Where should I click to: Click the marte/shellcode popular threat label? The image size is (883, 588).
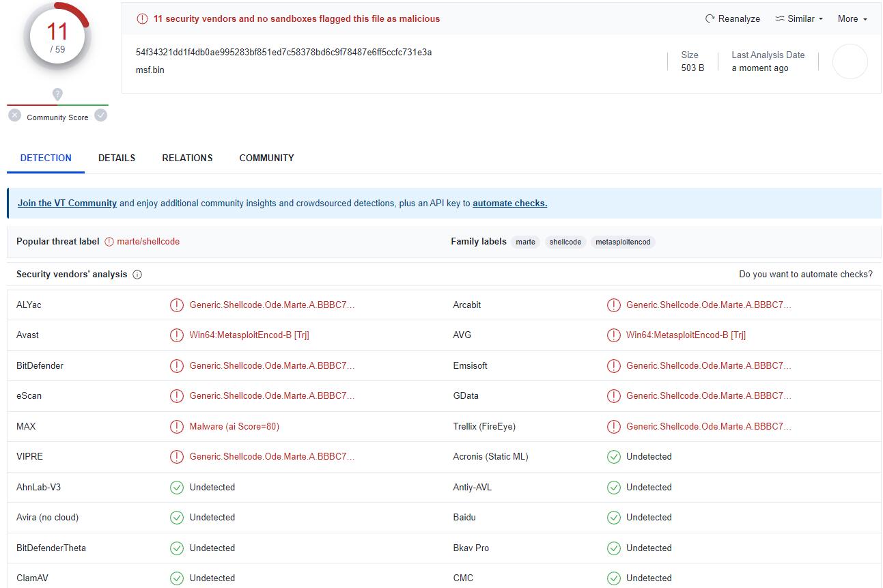click(x=148, y=242)
